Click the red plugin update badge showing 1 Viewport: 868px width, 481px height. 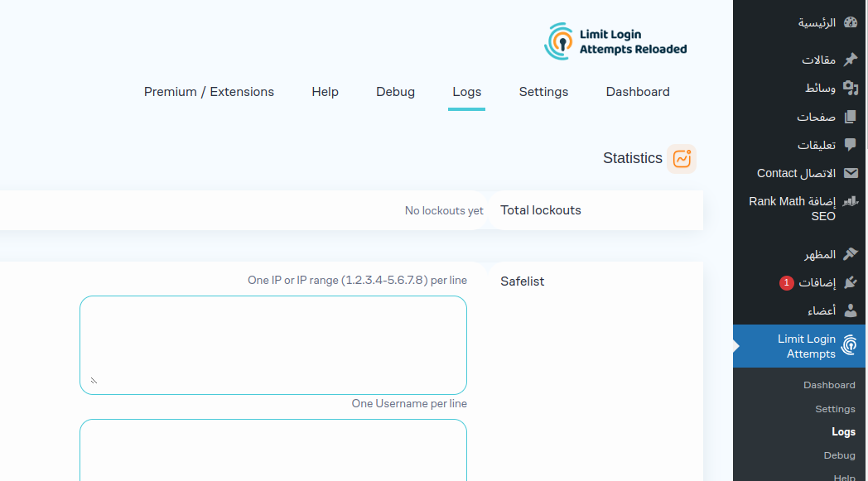pos(786,283)
